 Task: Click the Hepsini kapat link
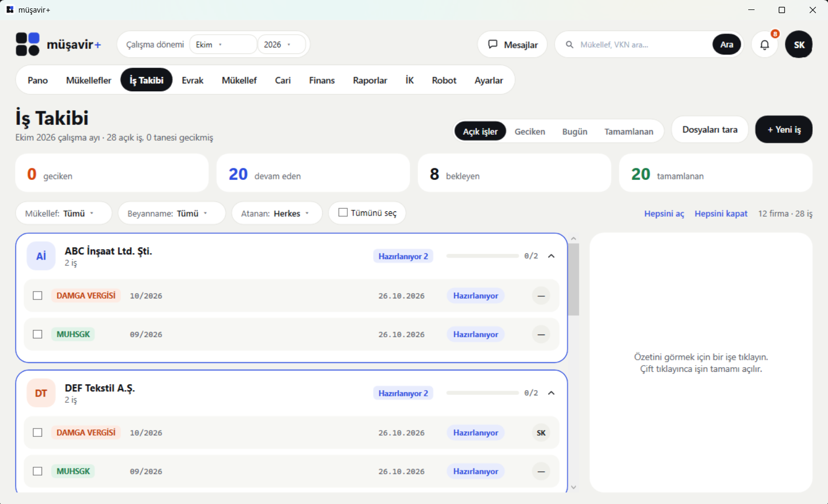coord(721,213)
